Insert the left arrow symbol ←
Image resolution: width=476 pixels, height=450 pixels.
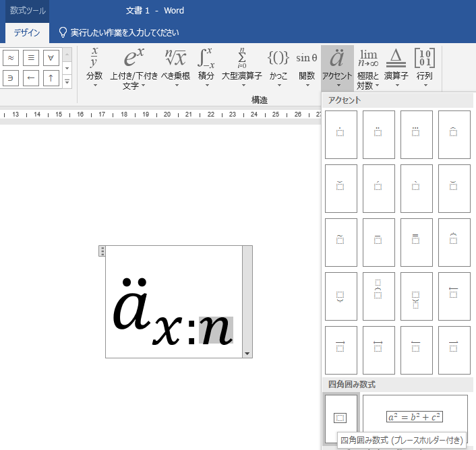30,78
